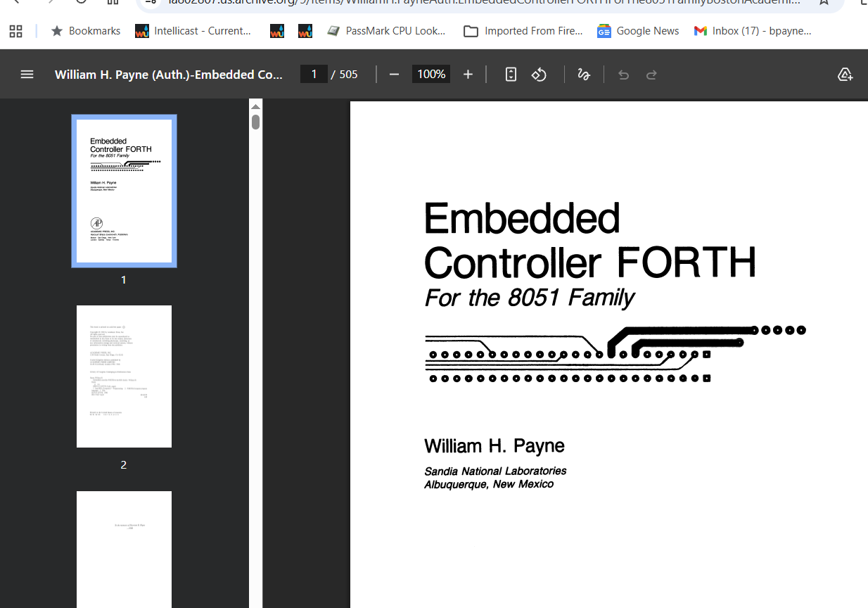This screenshot has height=608, width=868.
Task: Open the tab groups grid icon
Action: coord(15,31)
